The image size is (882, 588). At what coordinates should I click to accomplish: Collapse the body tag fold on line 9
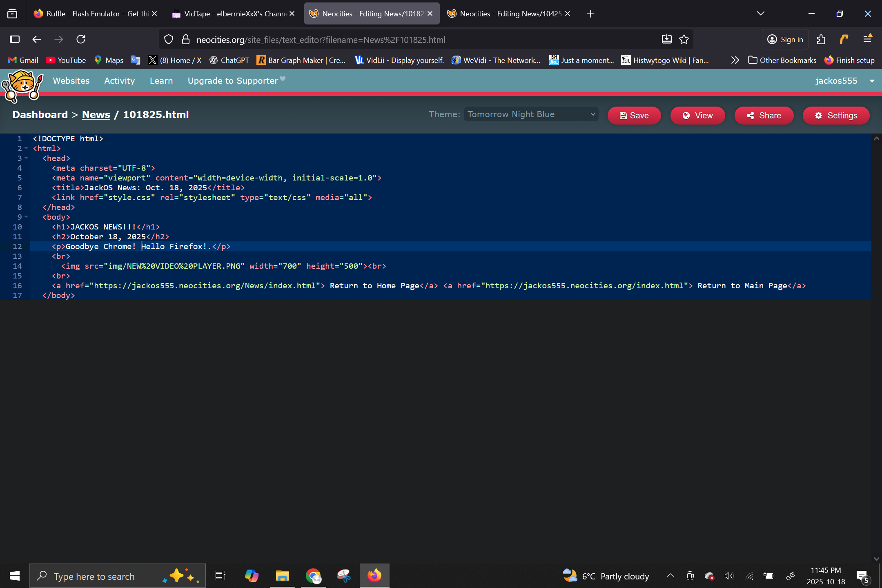click(27, 217)
